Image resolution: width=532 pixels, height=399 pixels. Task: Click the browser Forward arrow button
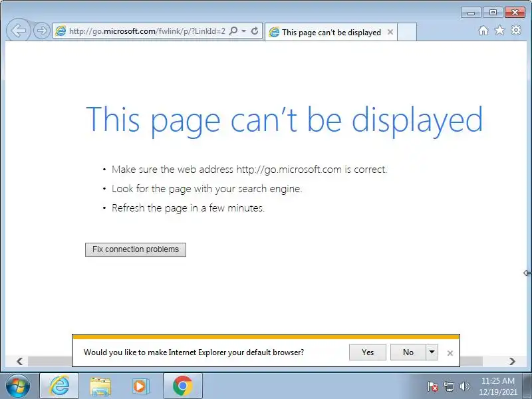pos(42,31)
